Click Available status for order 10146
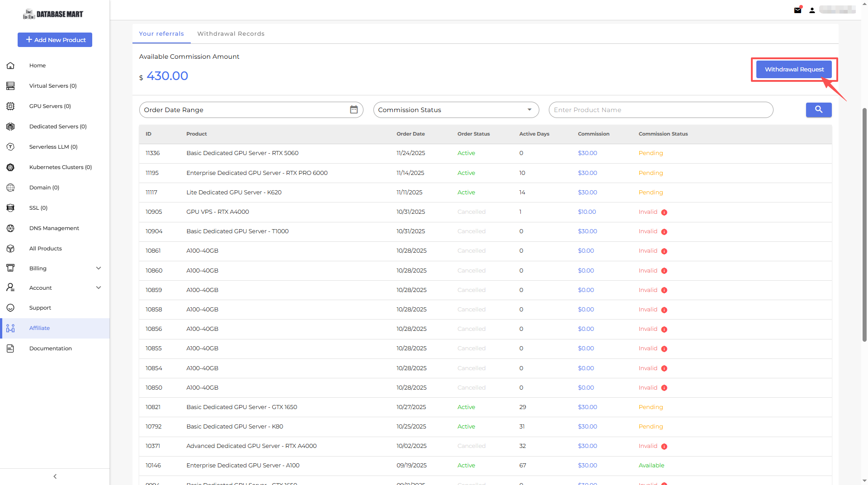The height and width of the screenshot is (485, 868). (651, 466)
